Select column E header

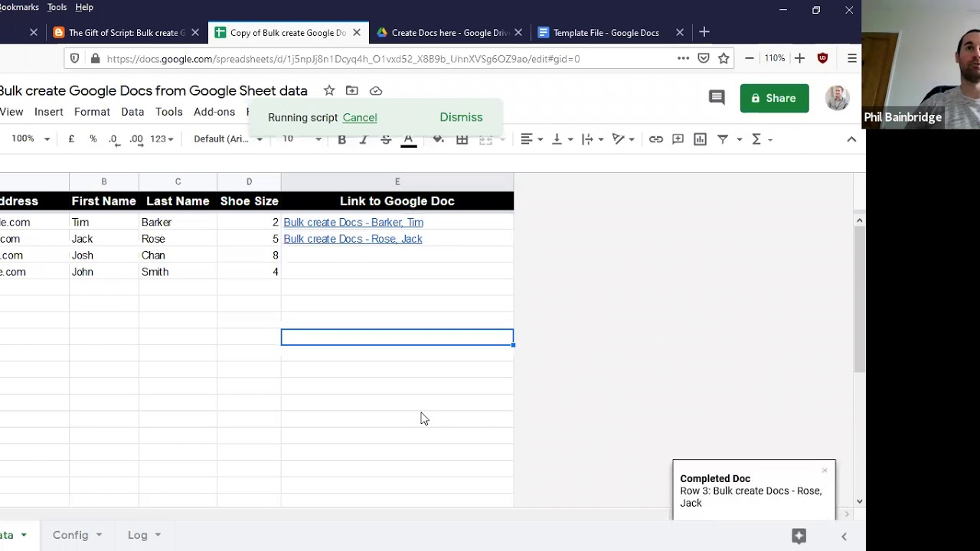tap(397, 181)
